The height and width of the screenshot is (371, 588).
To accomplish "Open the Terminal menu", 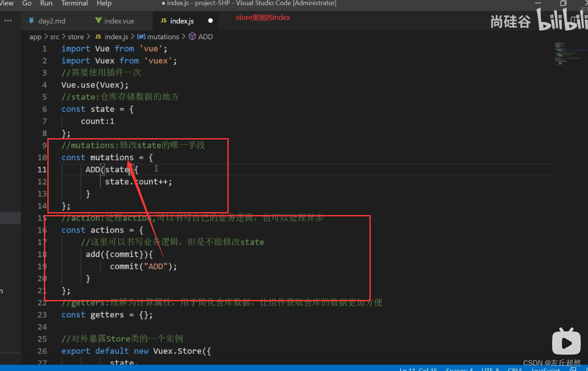I will coord(74,3).
